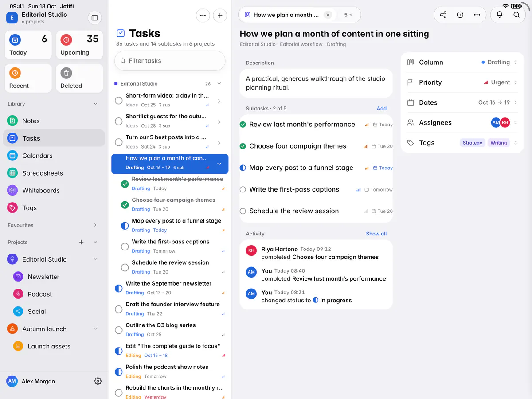Go to Notes in the Library
The width and height of the screenshot is (532, 399).
[54, 121]
